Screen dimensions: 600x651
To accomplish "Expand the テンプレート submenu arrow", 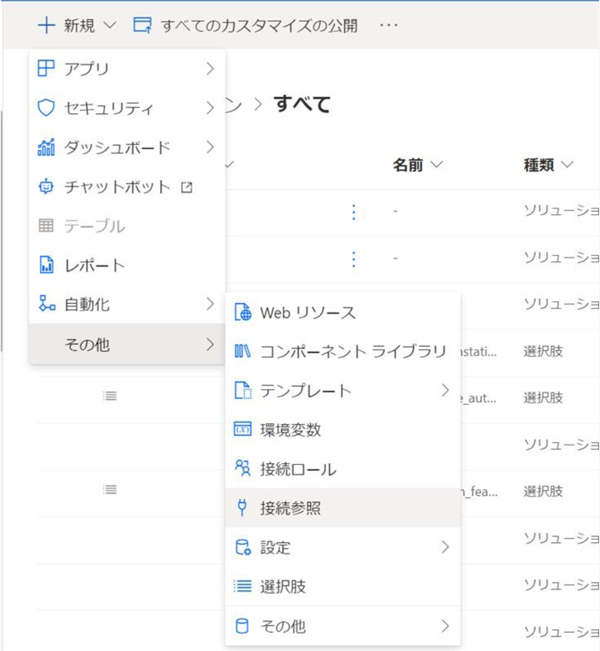I will pyautogui.click(x=445, y=391).
